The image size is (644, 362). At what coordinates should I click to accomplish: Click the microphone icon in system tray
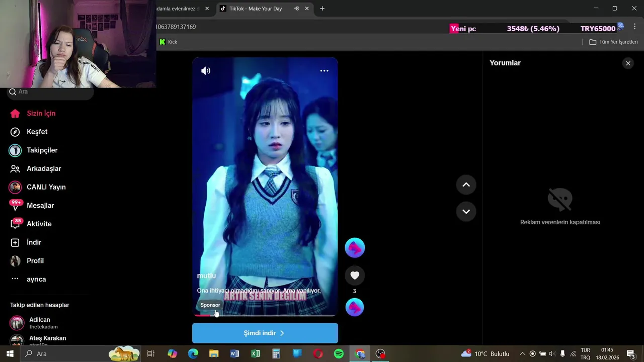[x=562, y=354]
